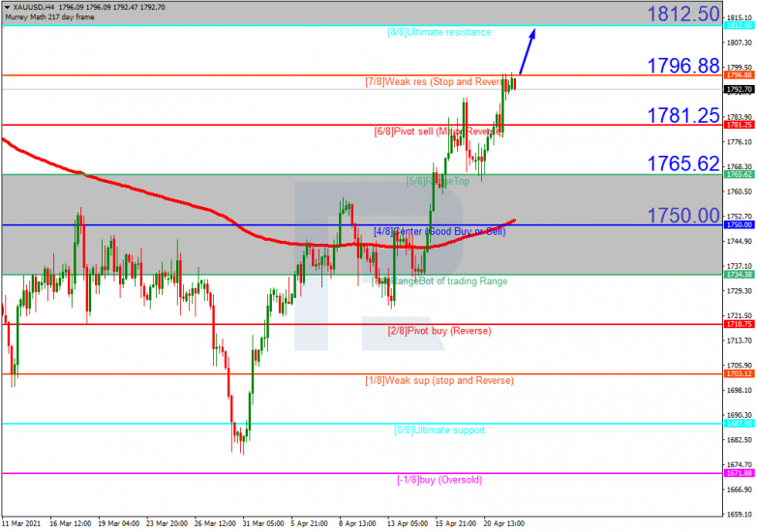Click the 1698.10 price scale value
This screenshot has width=757, height=532.
pyautogui.click(x=740, y=390)
